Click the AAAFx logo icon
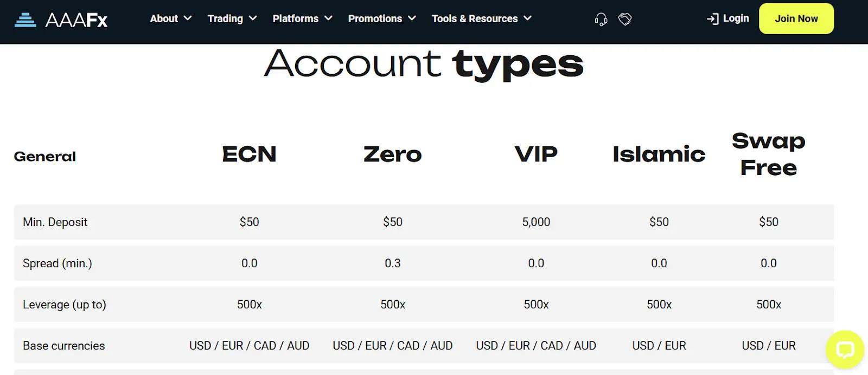This screenshot has height=375, width=868. tap(25, 20)
